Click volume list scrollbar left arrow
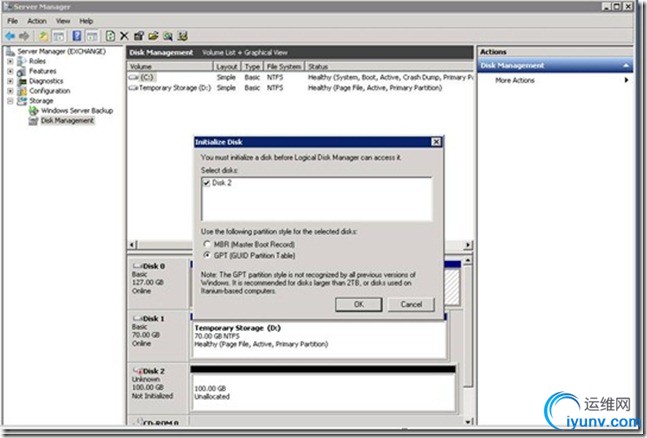The height and width of the screenshot is (438, 647). [132, 245]
